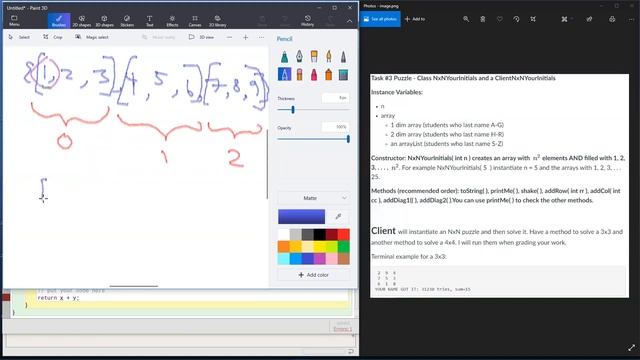
Task: Choose the Crop tool
Action: coord(53,37)
